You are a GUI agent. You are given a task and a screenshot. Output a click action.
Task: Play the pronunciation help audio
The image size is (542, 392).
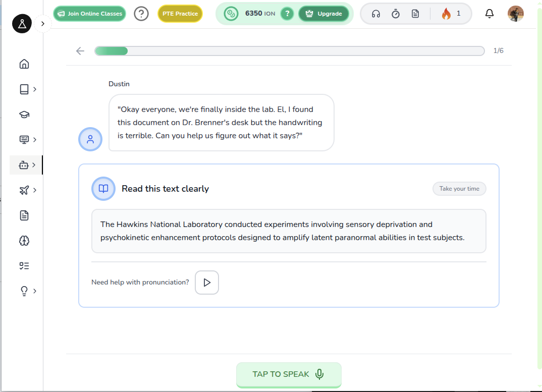pos(206,283)
